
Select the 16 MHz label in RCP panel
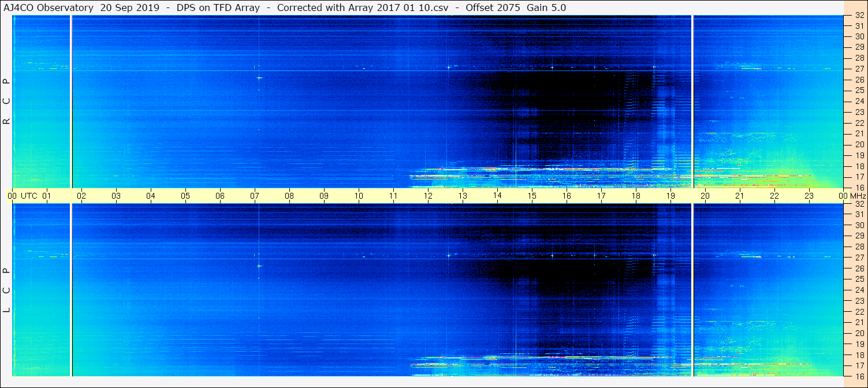point(859,187)
